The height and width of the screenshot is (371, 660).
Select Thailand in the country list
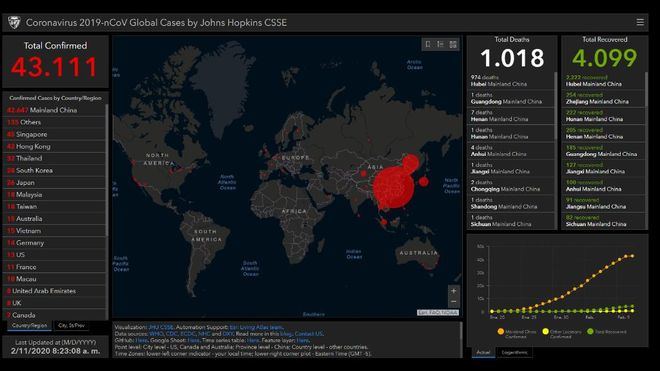pyautogui.click(x=54, y=158)
